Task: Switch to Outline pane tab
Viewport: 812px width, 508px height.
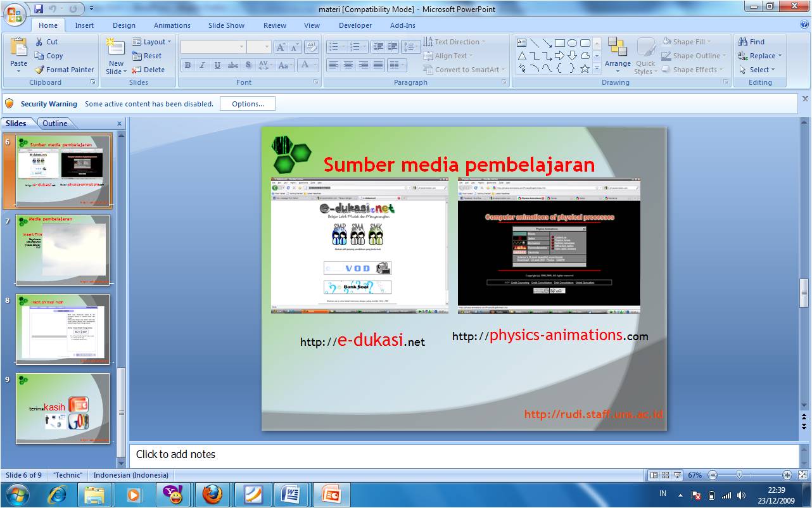Action: coord(55,124)
